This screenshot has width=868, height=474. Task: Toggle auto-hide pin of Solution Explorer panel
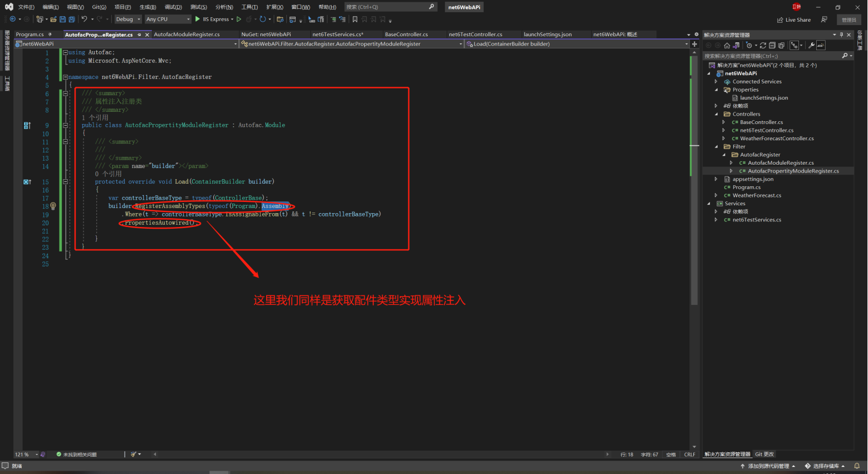click(x=841, y=34)
